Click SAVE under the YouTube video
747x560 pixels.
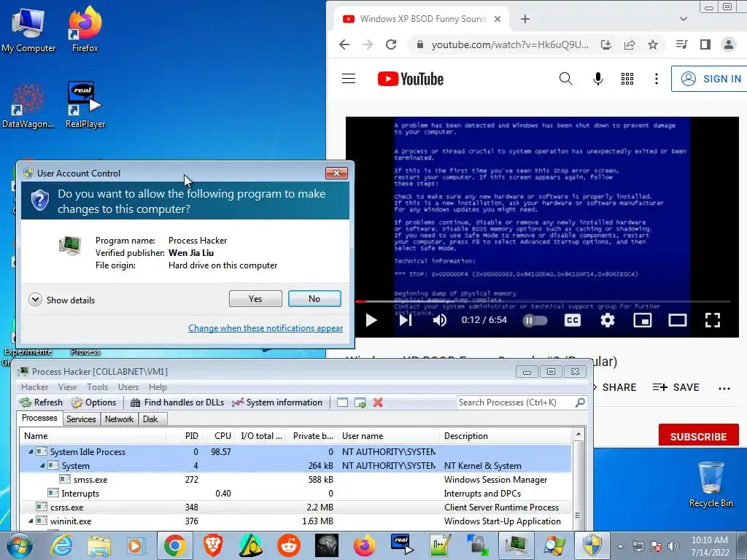676,387
